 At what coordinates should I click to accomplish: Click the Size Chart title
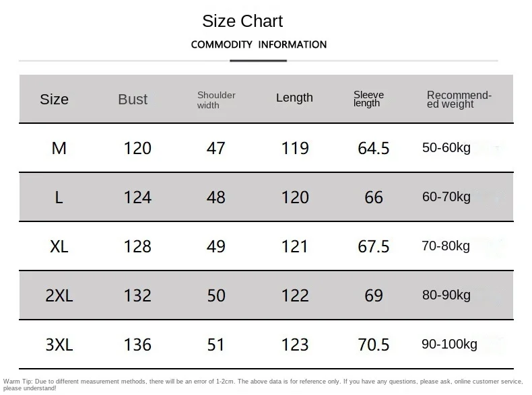click(x=242, y=21)
